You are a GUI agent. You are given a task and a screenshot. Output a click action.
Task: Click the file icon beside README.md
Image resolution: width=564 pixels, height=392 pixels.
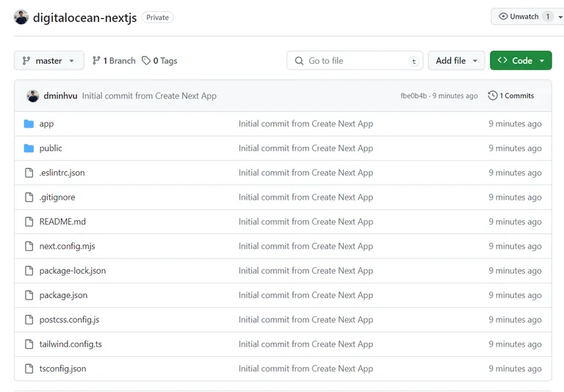point(29,222)
